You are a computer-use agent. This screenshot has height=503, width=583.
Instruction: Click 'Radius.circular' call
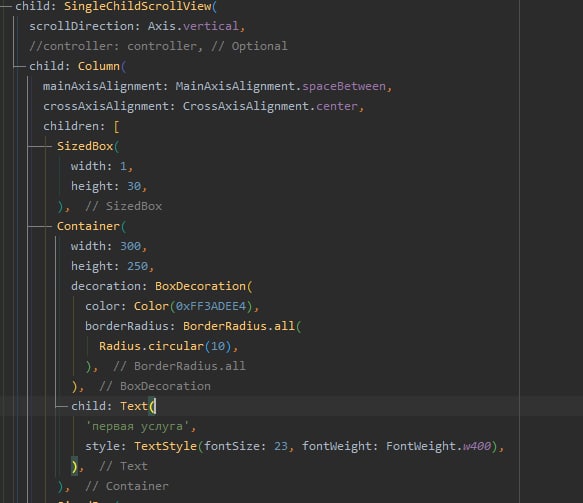pos(151,346)
